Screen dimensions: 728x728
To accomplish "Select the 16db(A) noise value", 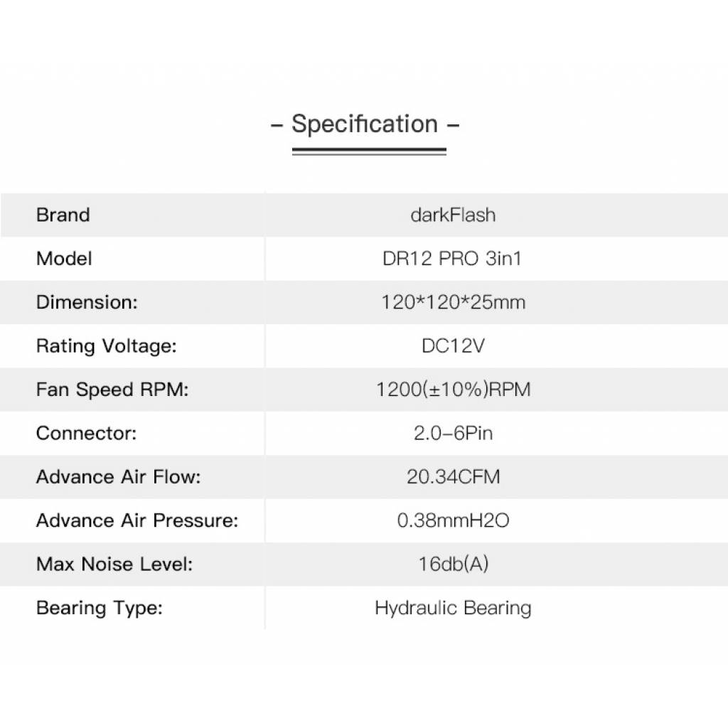I will [x=453, y=564].
